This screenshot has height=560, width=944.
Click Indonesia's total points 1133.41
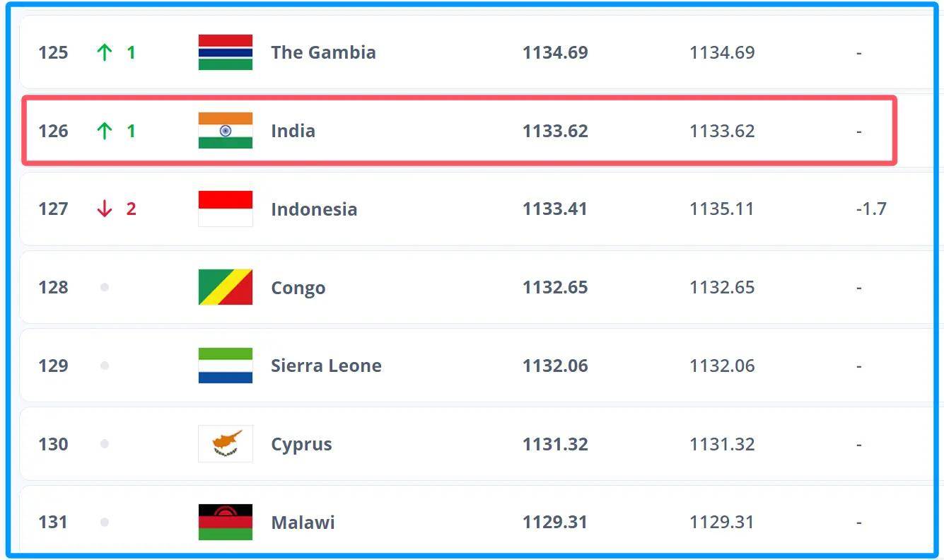[x=555, y=209]
